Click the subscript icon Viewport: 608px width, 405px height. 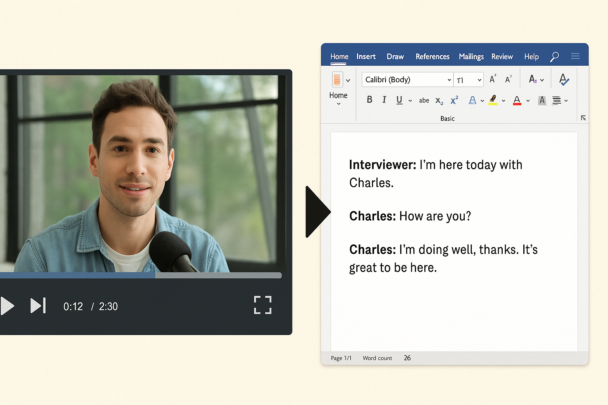coord(439,100)
